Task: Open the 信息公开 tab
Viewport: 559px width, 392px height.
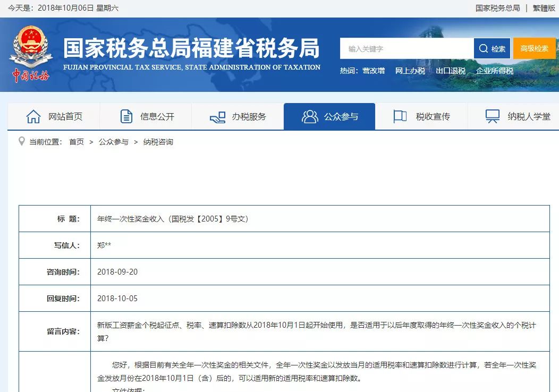Action: [146, 116]
